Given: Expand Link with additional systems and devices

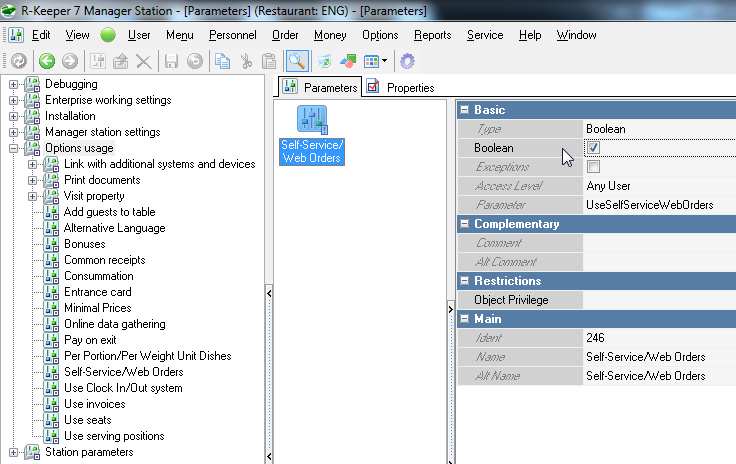Looking at the screenshot, I should pyautogui.click(x=32, y=164).
